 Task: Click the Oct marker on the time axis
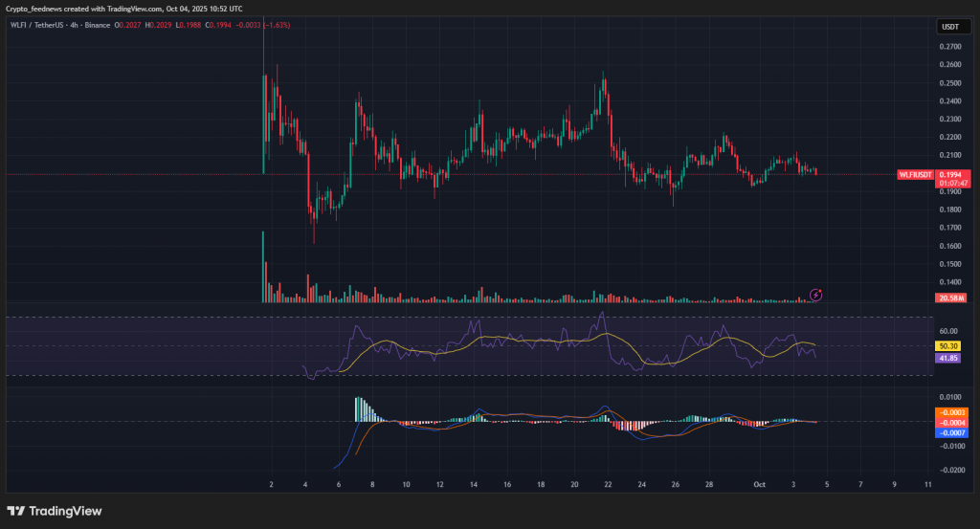[x=757, y=485]
